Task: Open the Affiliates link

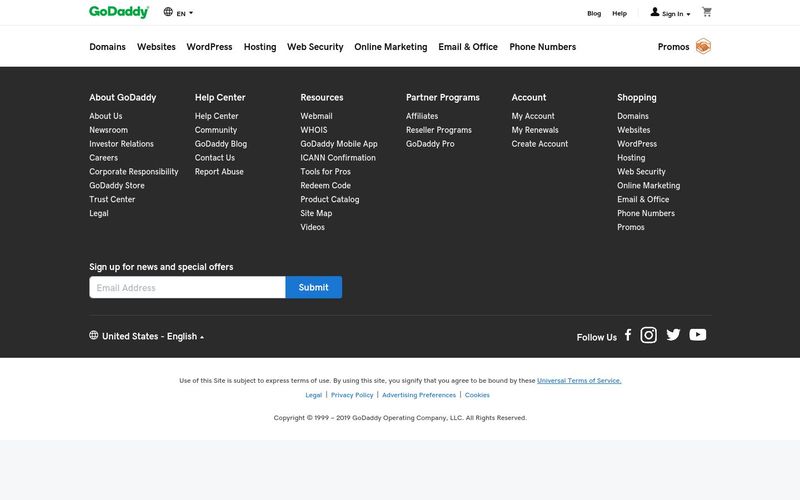Action: pos(422,116)
